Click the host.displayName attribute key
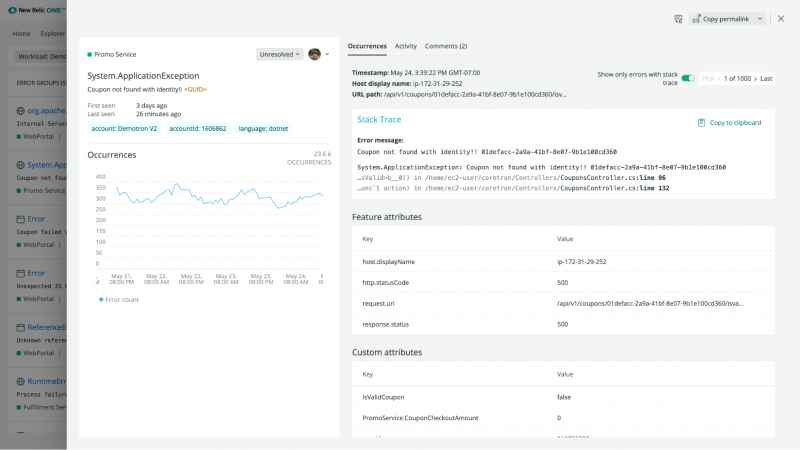 tap(388, 262)
